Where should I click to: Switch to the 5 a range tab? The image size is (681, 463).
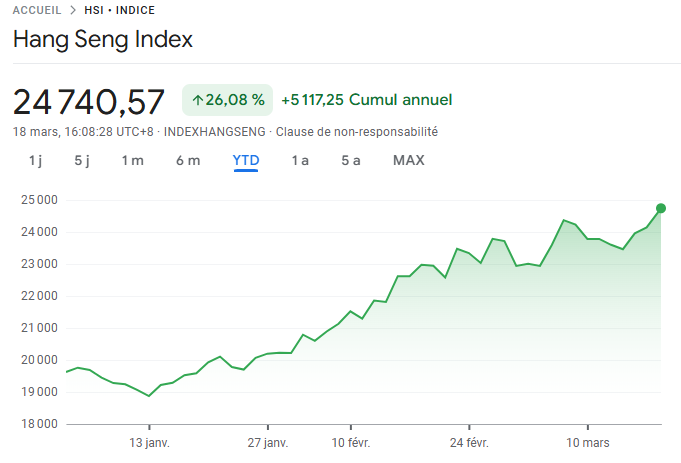tap(350, 161)
